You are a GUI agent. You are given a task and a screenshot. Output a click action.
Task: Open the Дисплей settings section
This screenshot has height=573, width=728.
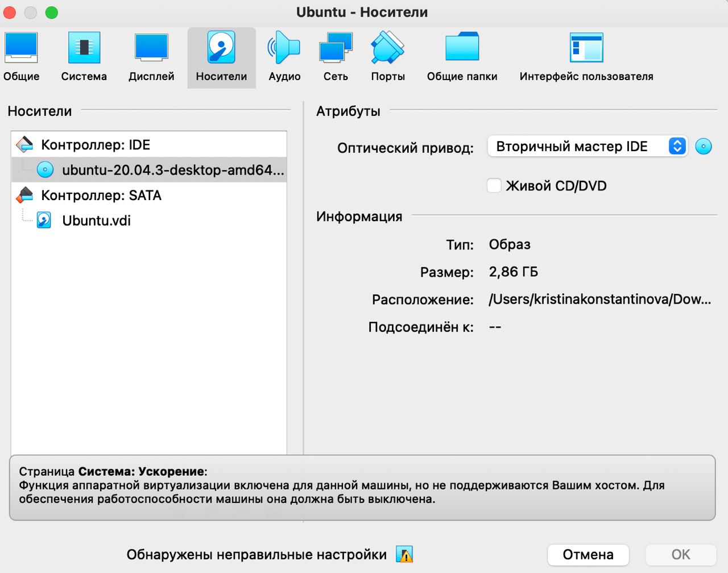click(151, 57)
